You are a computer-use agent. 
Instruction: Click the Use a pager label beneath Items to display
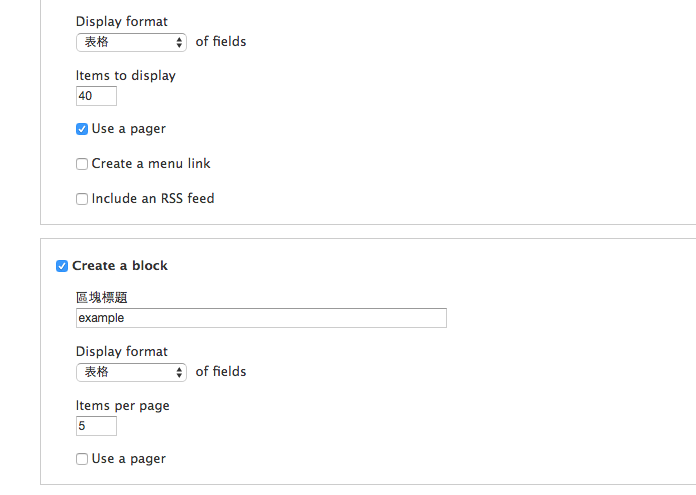point(129,129)
